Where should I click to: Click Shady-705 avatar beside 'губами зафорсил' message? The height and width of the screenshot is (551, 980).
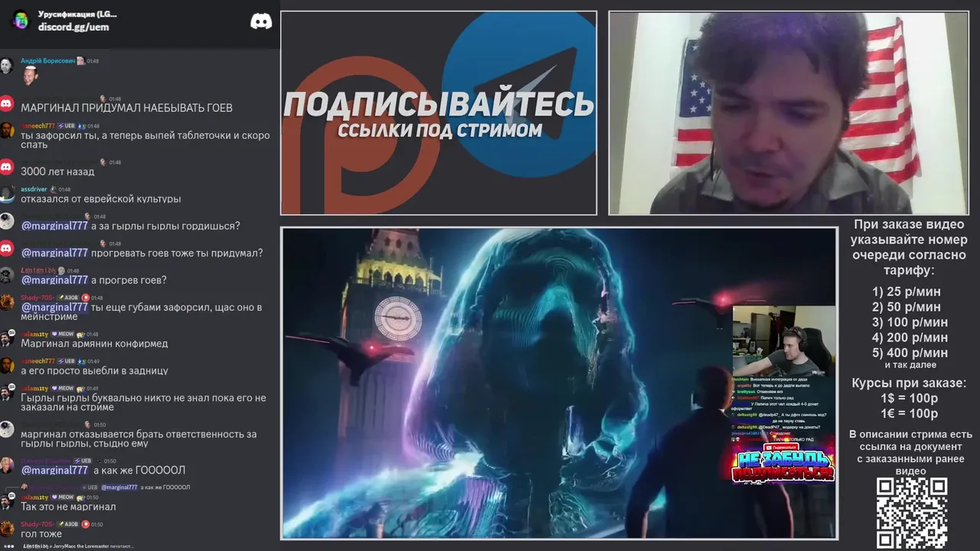click(7, 302)
